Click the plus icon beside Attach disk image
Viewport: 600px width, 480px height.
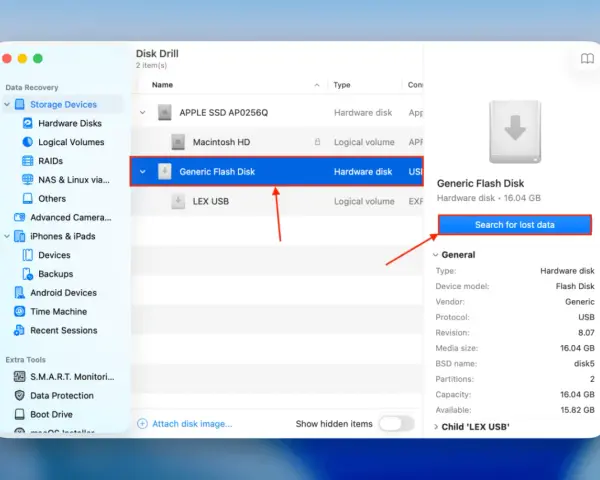142,424
